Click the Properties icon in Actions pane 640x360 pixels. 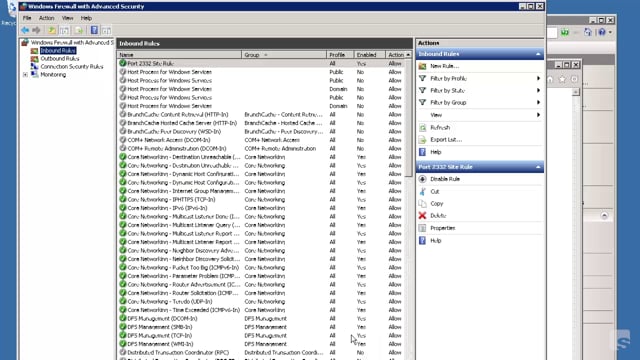[x=422, y=228]
